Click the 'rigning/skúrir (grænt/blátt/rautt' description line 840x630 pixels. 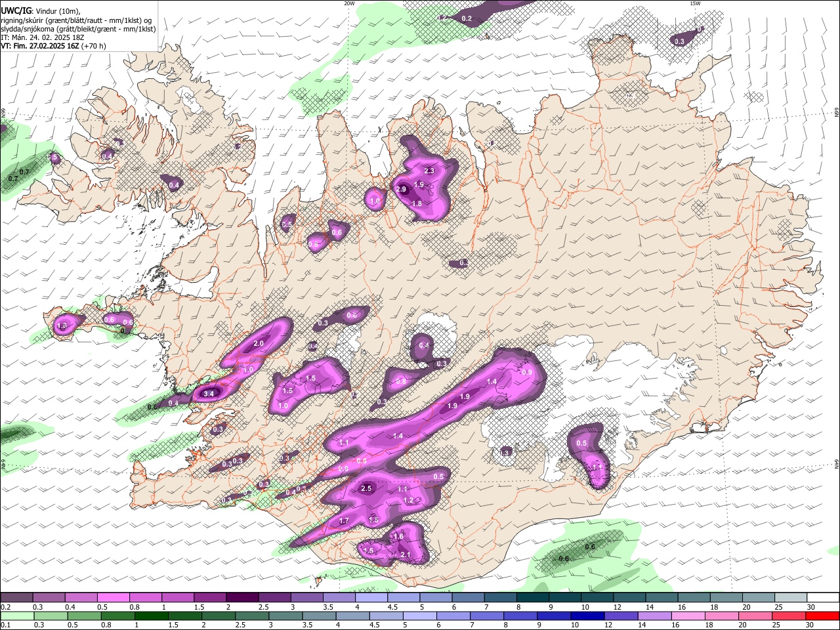(x=75, y=20)
